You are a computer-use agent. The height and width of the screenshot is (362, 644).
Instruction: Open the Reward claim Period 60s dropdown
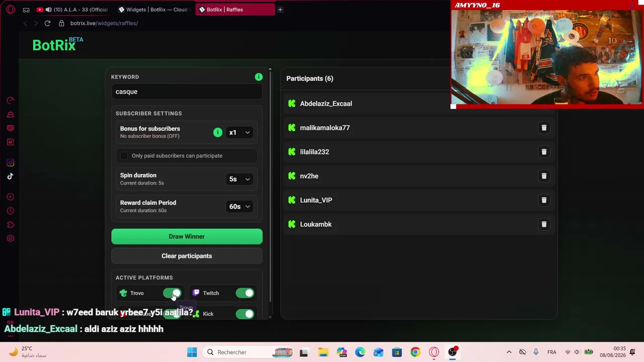point(239,207)
